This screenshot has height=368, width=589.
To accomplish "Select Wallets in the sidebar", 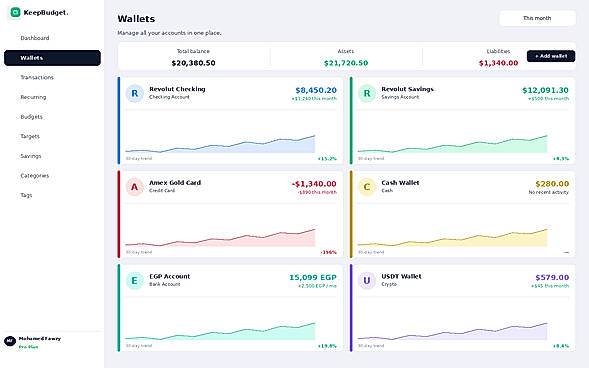I will click(52, 58).
